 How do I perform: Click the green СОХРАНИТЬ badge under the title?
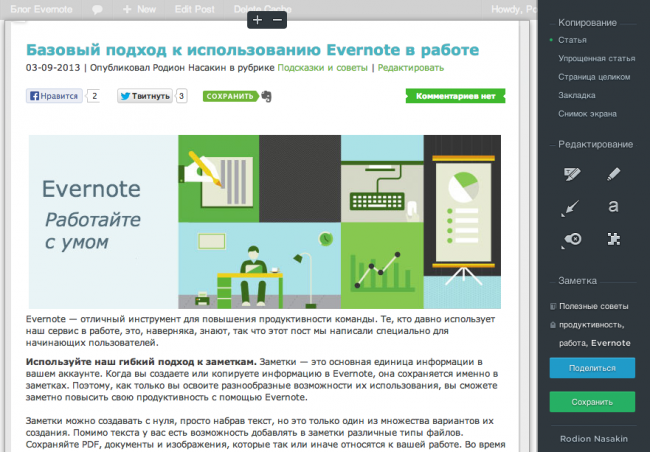pyautogui.click(x=230, y=96)
